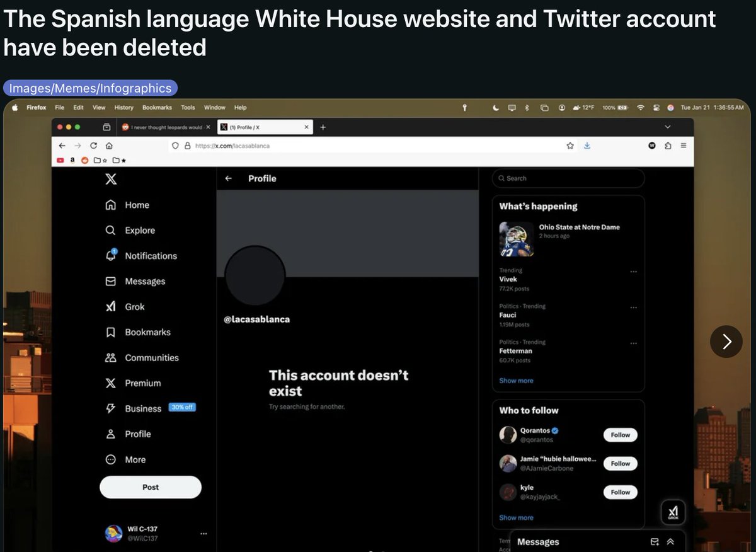Click the Bluetooth icon in menu bar
The image size is (756, 552).
point(527,108)
